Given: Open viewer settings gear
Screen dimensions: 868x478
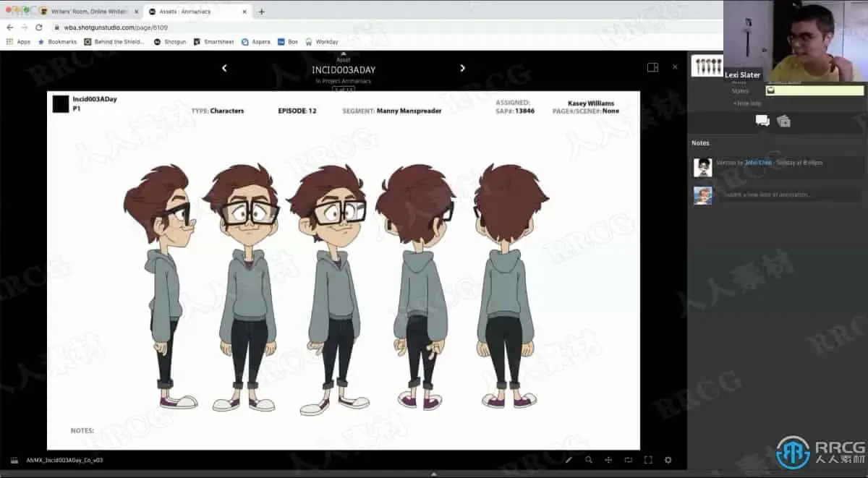Looking at the screenshot, I should (x=668, y=460).
